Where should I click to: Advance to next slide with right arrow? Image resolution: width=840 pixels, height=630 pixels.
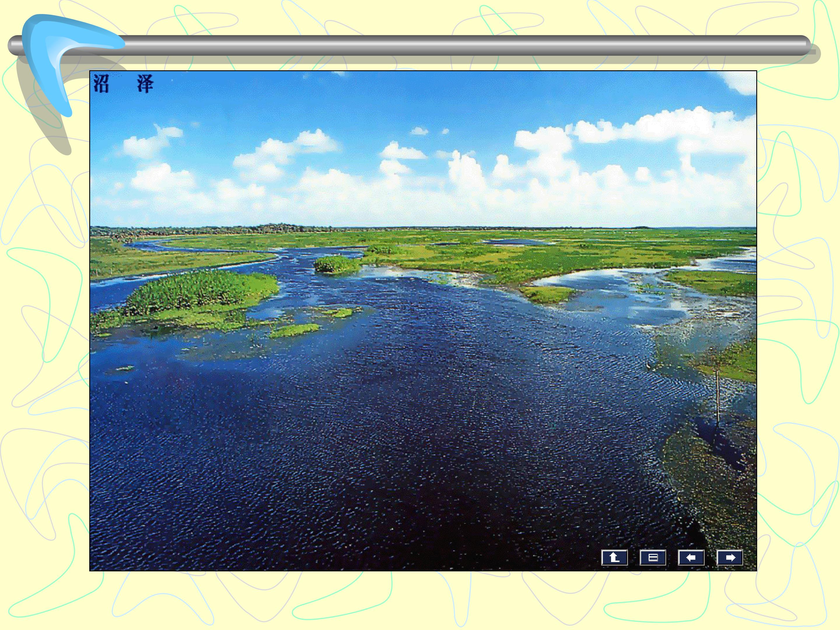729,557
